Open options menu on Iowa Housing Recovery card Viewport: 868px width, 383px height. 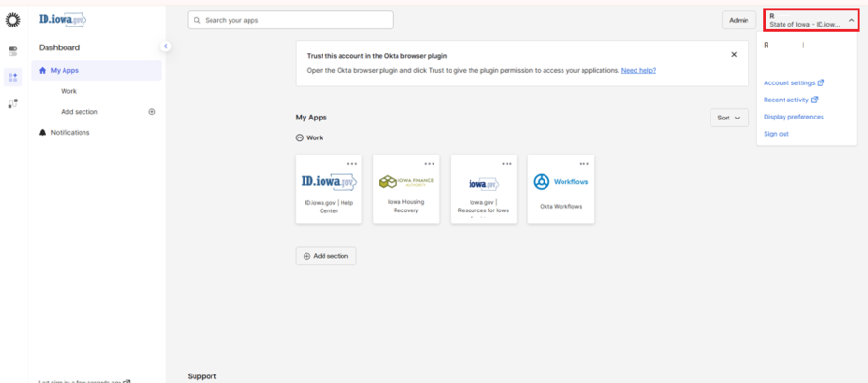(430, 164)
